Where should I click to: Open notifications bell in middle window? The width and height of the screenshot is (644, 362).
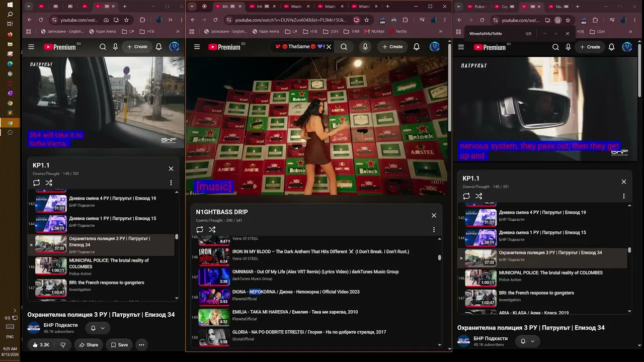[x=417, y=47]
